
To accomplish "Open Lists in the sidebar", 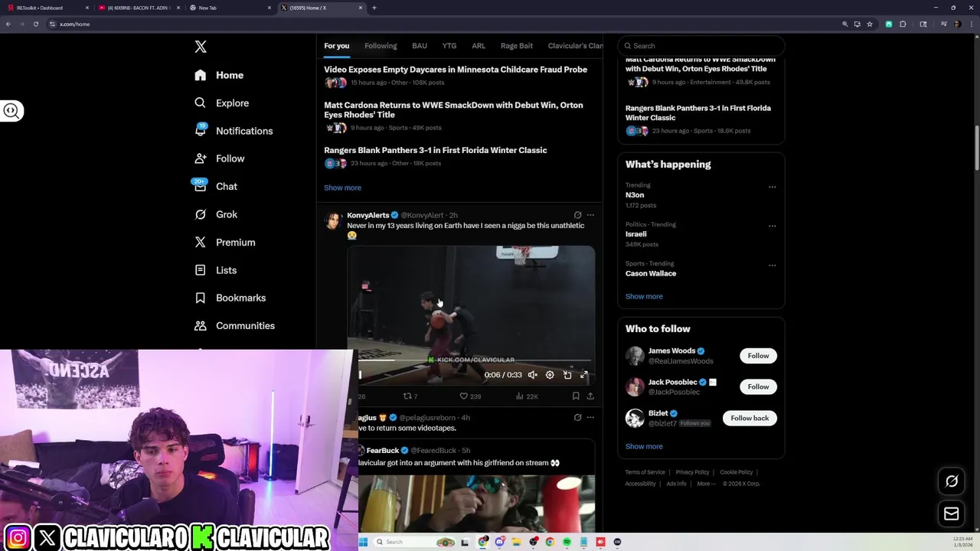I will pyautogui.click(x=215, y=270).
